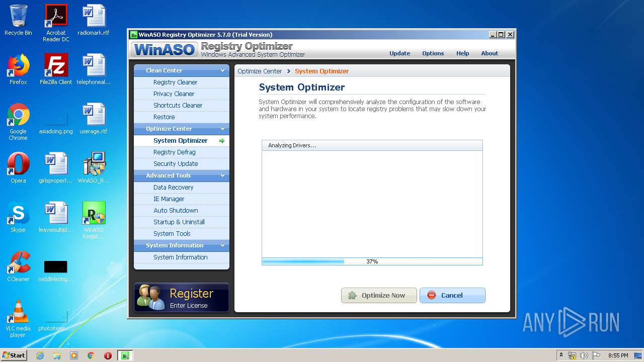644x362 pixels.
Task: Open the Recycle Bin desktop icon
Action: [x=18, y=20]
